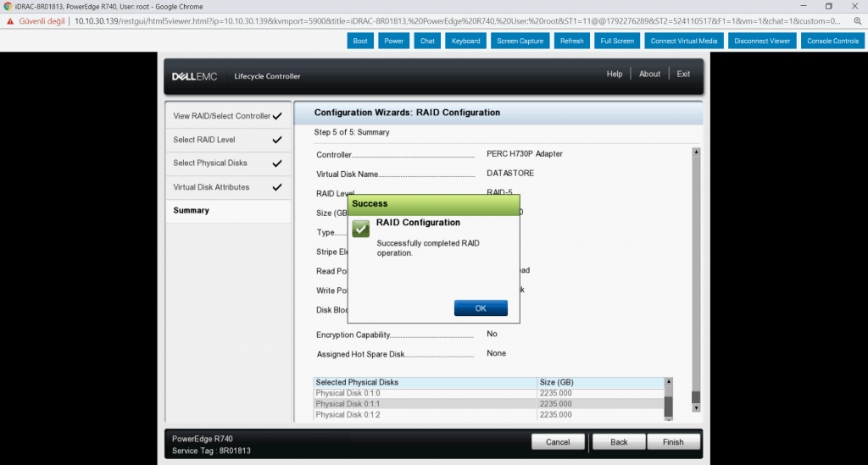The width and height of the screenshot is (868, 465).
Task: Take a Screen Capture
Action: click(x=520, y=41)
